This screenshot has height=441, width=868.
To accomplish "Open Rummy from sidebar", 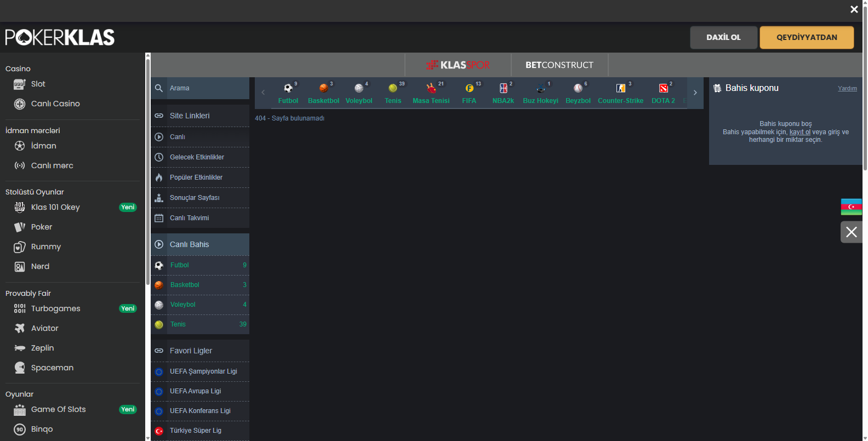I will 37,247.
